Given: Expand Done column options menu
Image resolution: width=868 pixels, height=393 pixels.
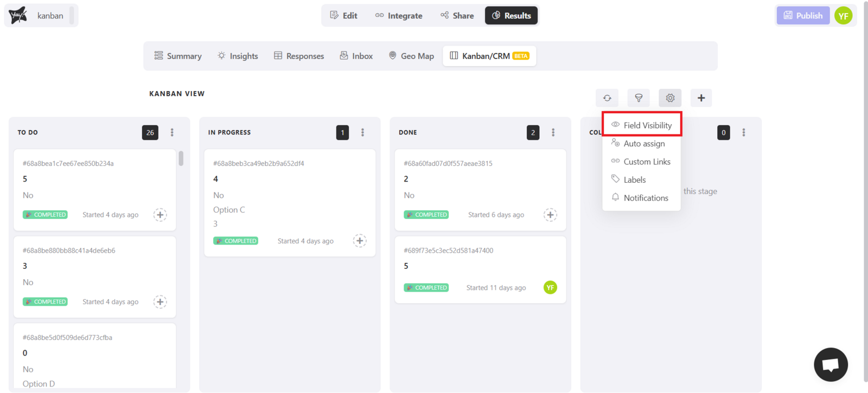Looking at the screenshot, I should coord(553,132).
